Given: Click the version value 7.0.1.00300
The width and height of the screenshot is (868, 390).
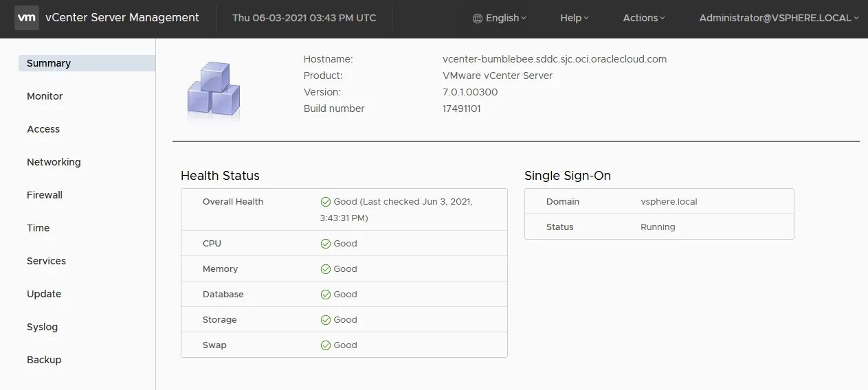Looking at the screenshot, I should [x=470, y=92].
